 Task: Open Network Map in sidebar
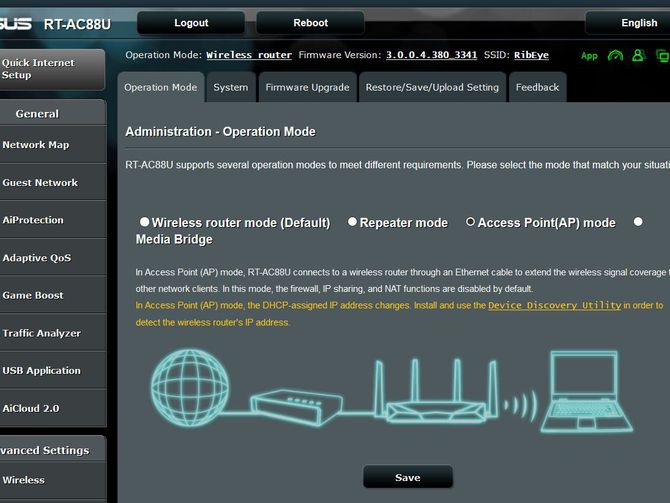[53, 144]
